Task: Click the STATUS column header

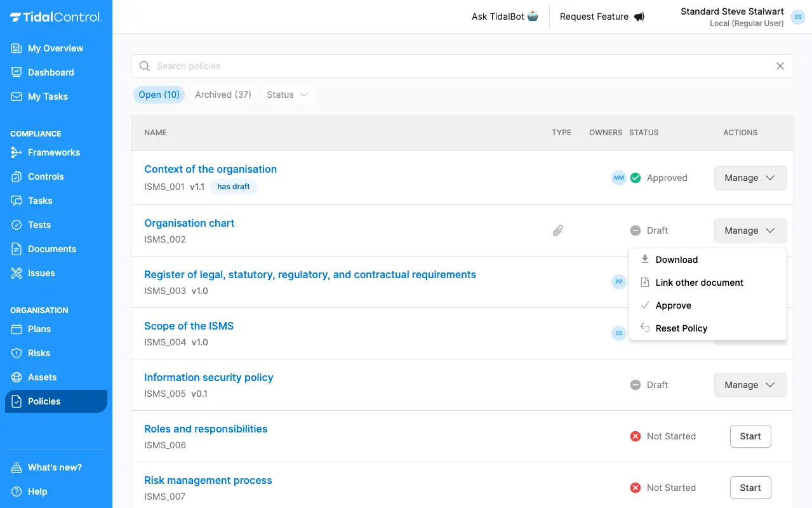Action: 644,133
